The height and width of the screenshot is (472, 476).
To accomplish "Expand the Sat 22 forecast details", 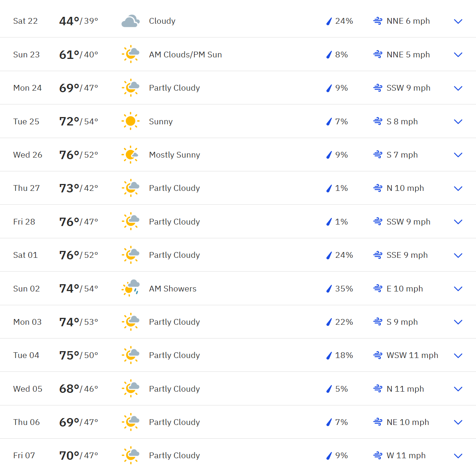I will (x=458, y=21).
